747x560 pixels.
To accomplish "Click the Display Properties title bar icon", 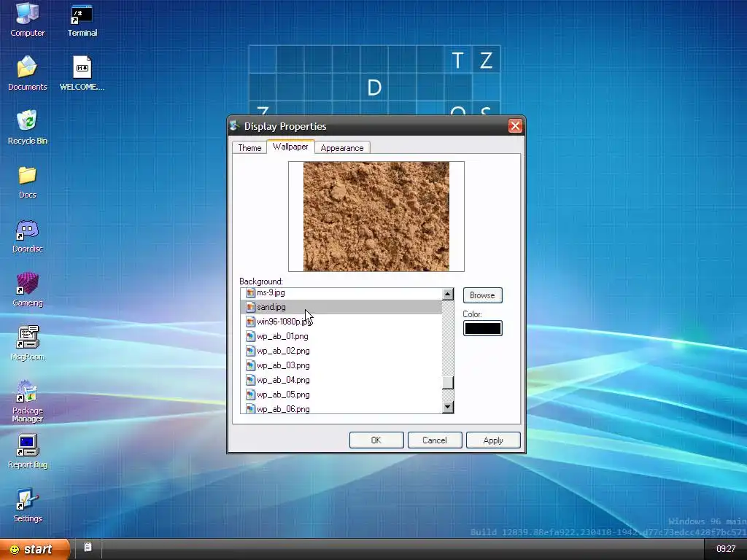I will 234,125.
